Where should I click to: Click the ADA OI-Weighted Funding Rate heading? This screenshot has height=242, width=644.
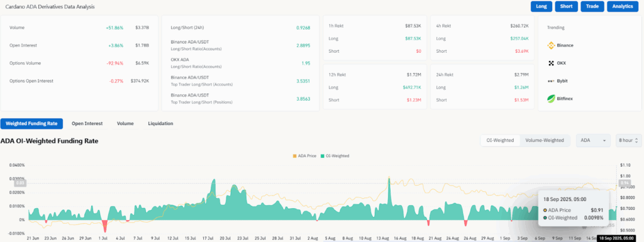coord(49,141)
